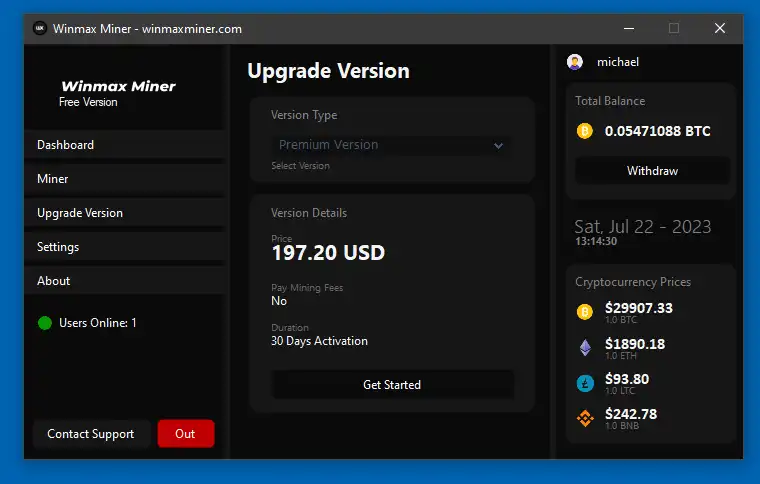Click the Upgrade Version page heading
The height and width of the screenshot is (484, 760).
pos(329,71)
